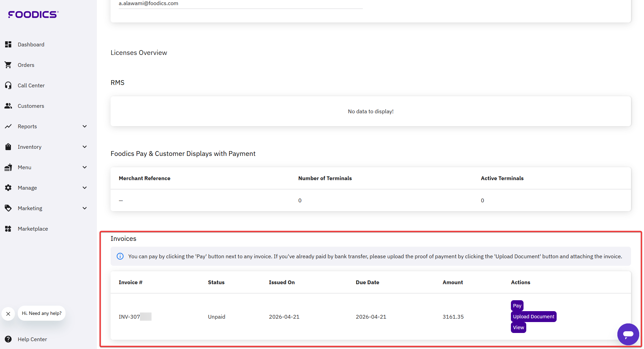Click the 3161.35 amount value
This screenshot has width=644, height=349.
pyautogui.click(x=453, y=317)
